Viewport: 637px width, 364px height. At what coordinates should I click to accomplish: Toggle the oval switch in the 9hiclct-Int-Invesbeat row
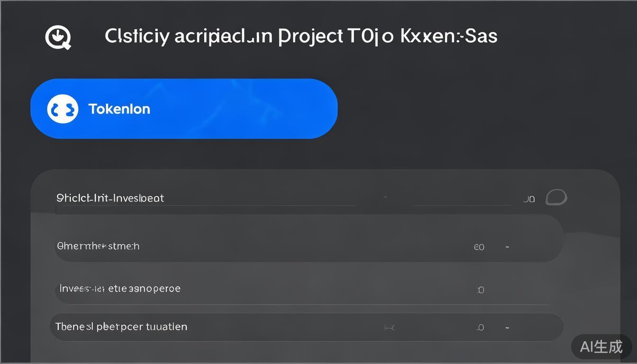[556, 197]
